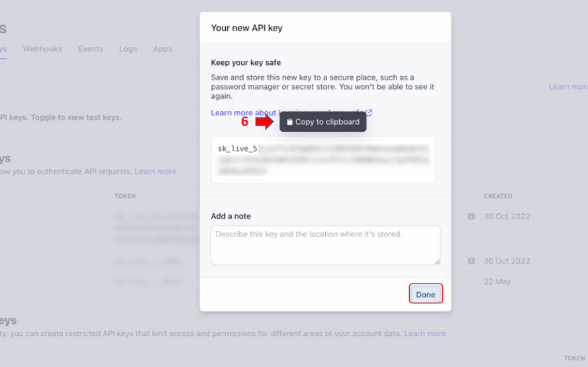This screenshot has width=588, height=367.
Task: Grab the note textarea resize handle
Action: (437, 262)
